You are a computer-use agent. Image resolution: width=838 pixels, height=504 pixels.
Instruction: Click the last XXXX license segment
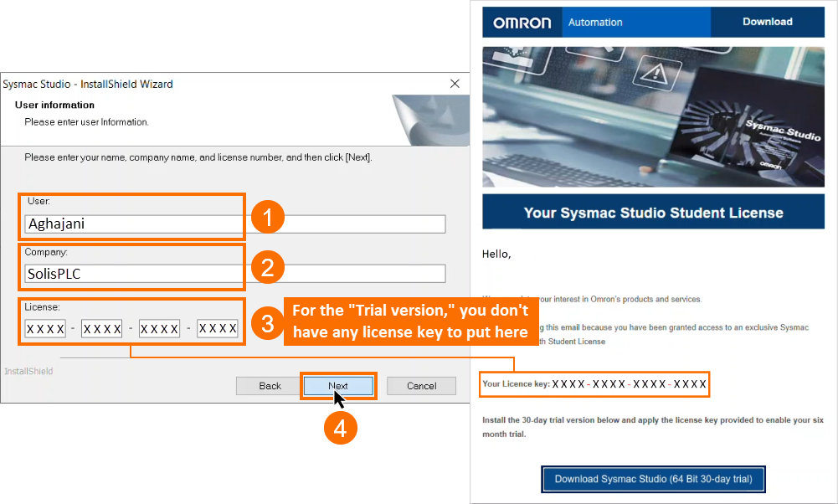point(218,328)
